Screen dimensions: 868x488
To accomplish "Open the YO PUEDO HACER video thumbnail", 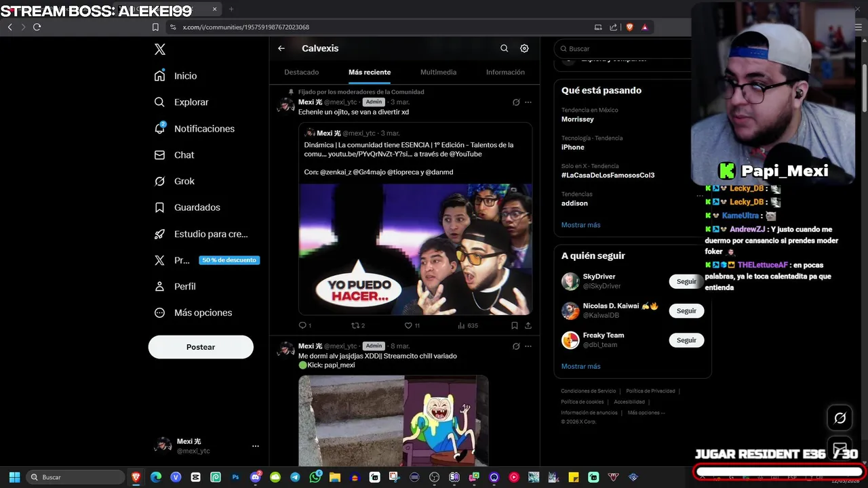I will [415, 249].
